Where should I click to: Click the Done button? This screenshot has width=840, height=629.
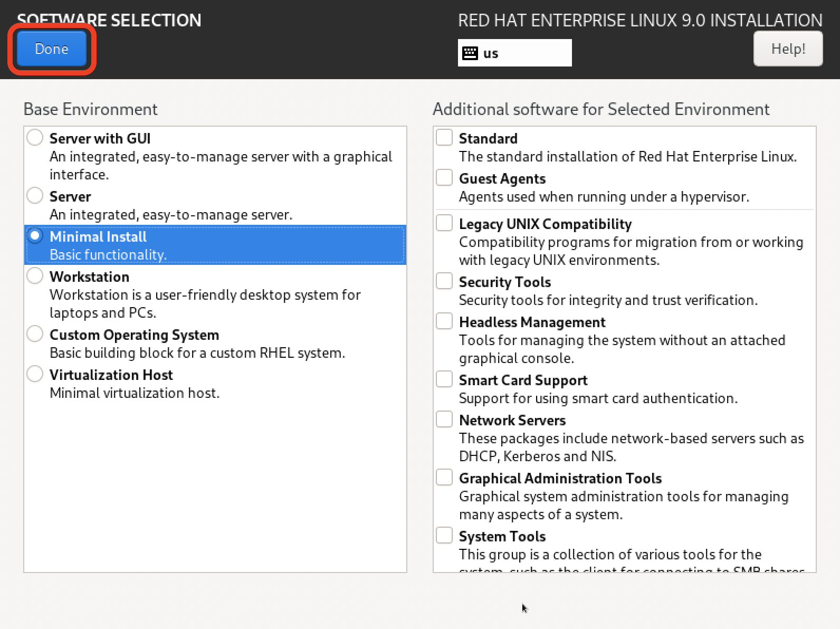click(52, 49)
